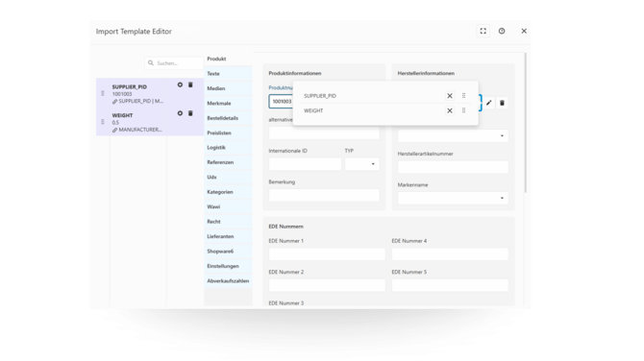Switch to Logistik tab
Image resolution: width=644 pixels, height=361 pixels.
[x=229, y=148]
